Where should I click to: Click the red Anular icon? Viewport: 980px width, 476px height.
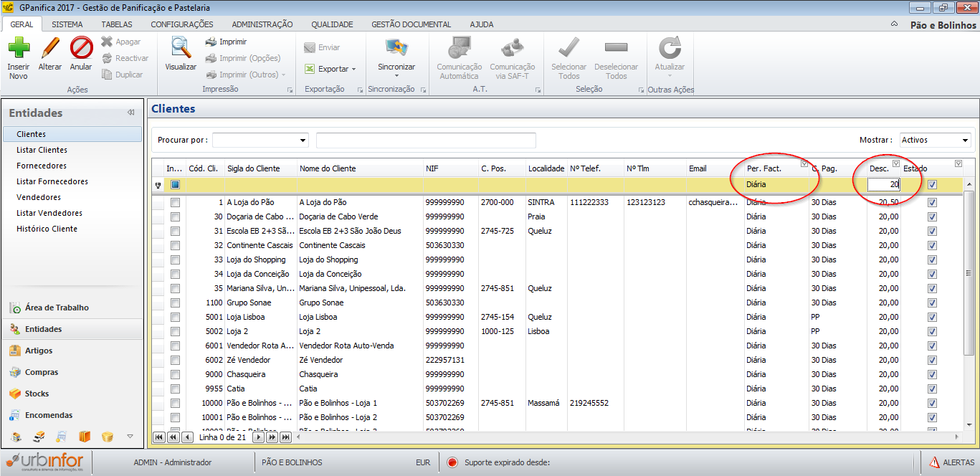[81, 49]
